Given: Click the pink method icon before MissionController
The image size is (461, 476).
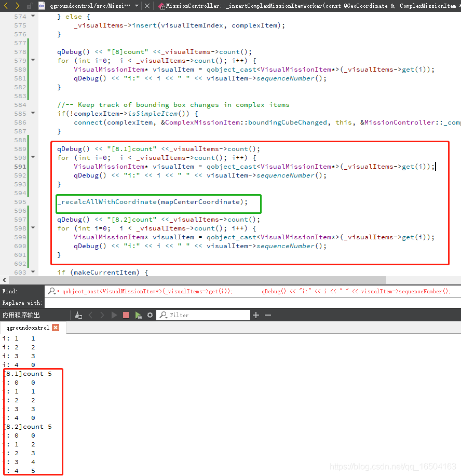Looking at the screenshot, I should 161,6.
